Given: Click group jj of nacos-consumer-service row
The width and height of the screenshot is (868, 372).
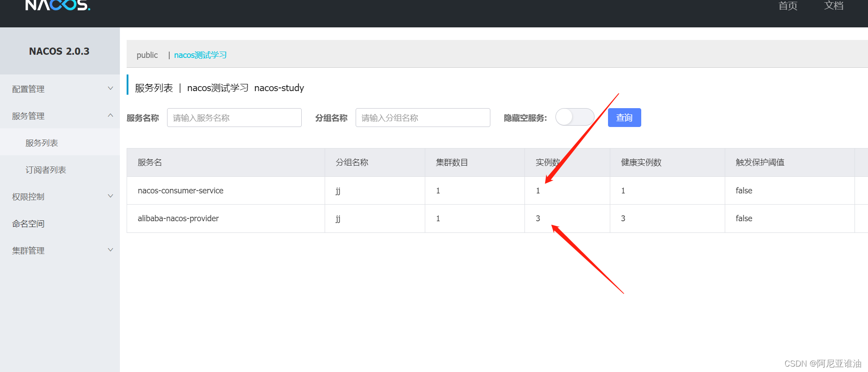Looking at the screenshot, I should tap(338, 191).
